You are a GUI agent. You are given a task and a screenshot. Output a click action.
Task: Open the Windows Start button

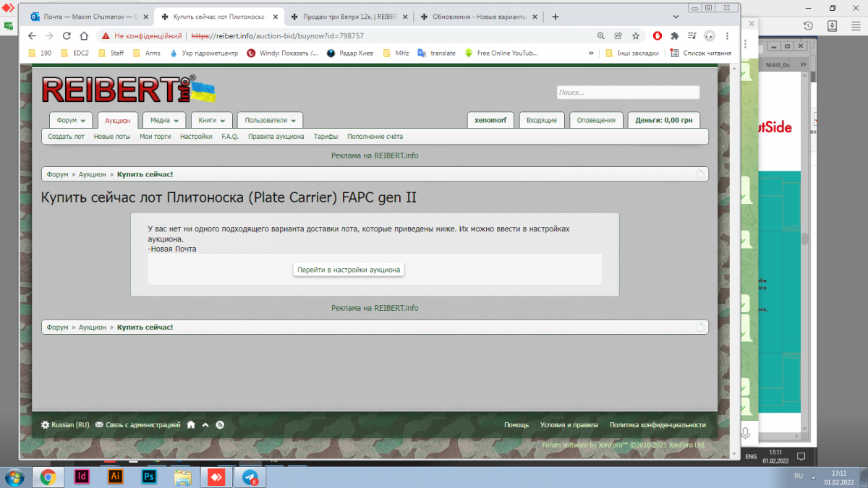click(14, 477)
